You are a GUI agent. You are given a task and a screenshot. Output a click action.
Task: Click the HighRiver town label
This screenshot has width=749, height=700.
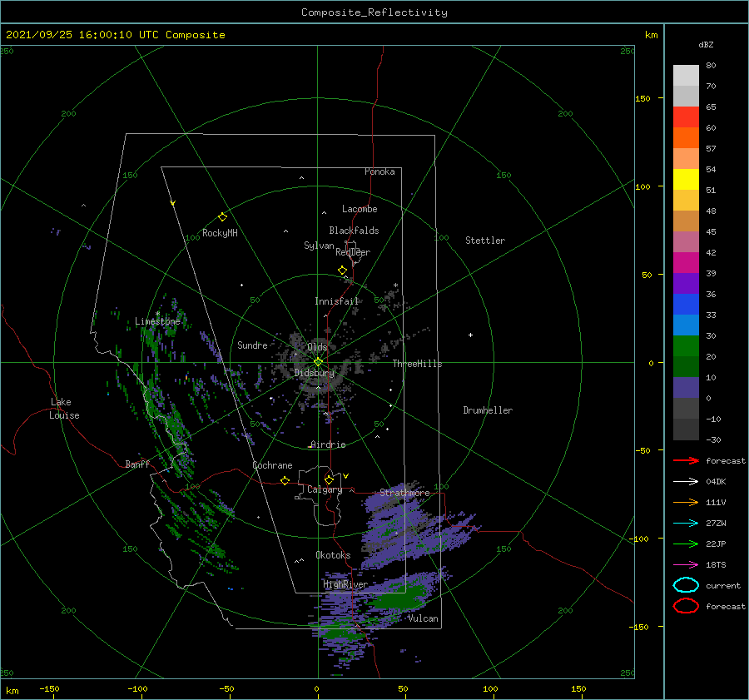[x=345, y=584]
